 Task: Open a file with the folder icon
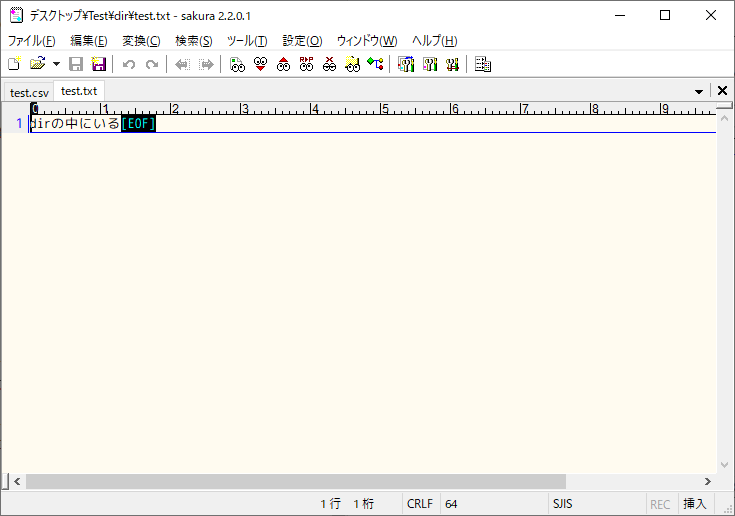(x=38, y=64)
